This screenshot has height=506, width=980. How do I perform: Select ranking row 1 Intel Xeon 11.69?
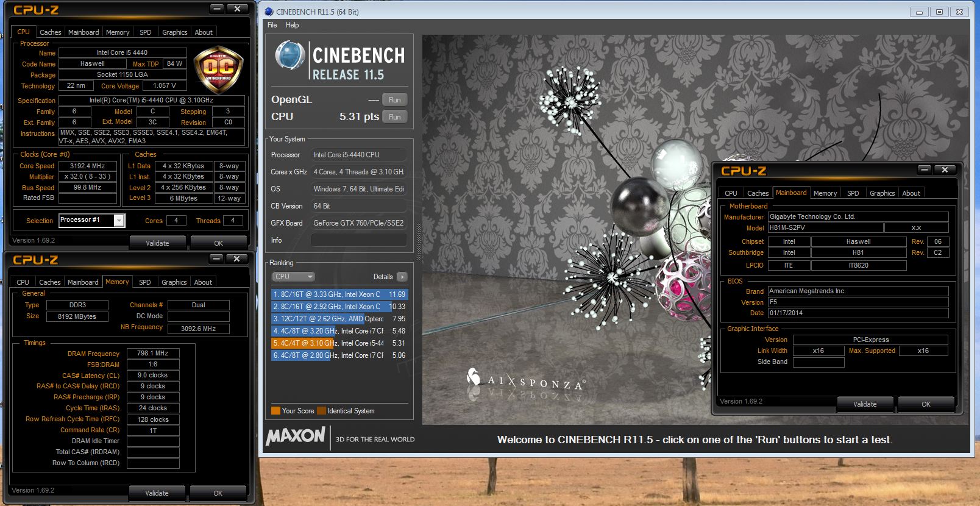click(x=339, y=294)
